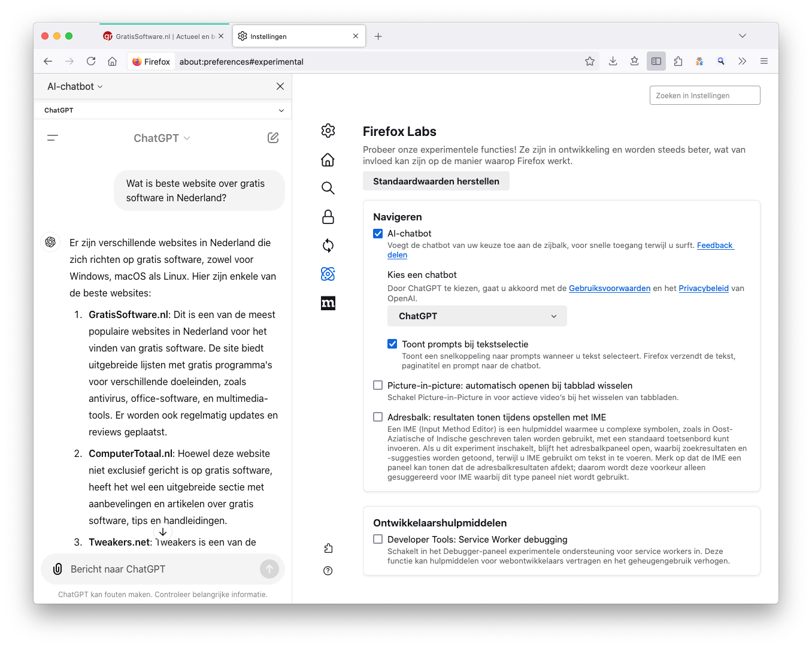Click the Search magnifier category icon
This screenshot has width=812, height=648.
[328, 188]
